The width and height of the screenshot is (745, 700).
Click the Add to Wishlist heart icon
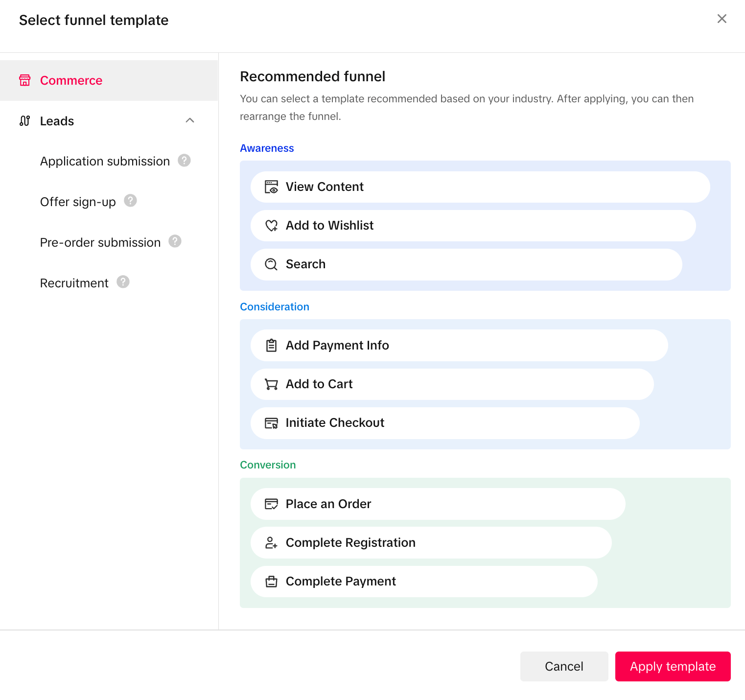pyautogui.click(x=271, y=226)
